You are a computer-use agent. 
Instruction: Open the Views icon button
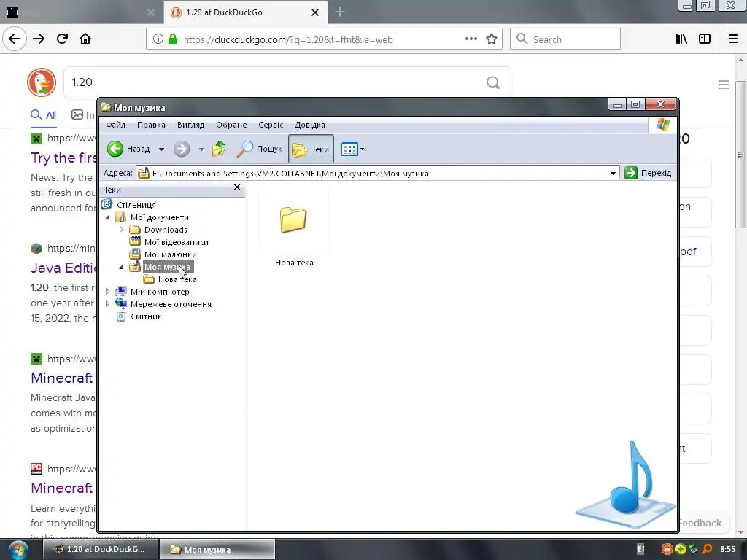tap(349, 149)
